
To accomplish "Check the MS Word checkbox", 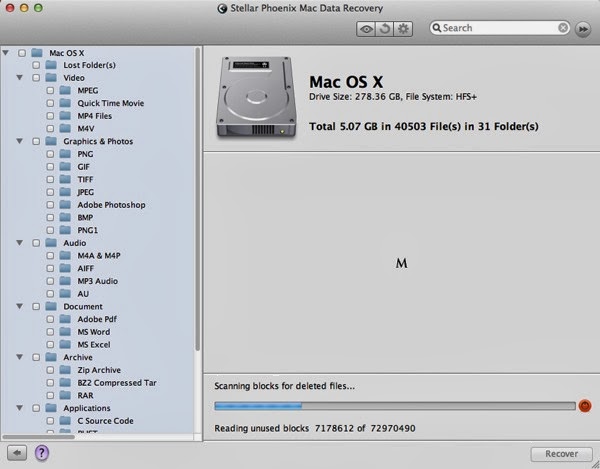I will pos(50,332).
